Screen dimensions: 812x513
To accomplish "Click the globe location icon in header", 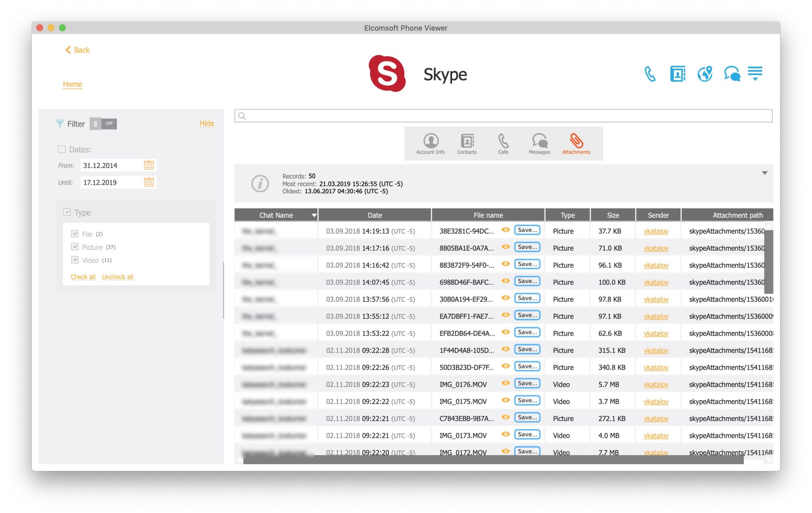I will point(705,74).
